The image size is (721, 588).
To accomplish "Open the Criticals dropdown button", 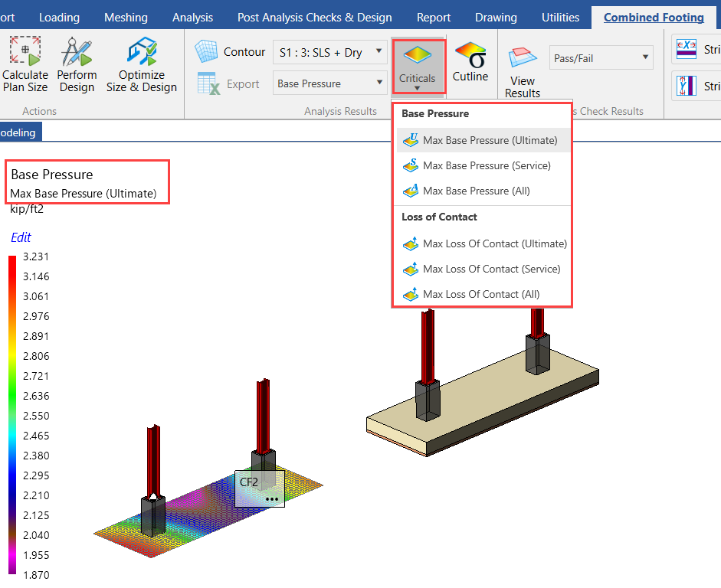I will (x=418, y=67).
